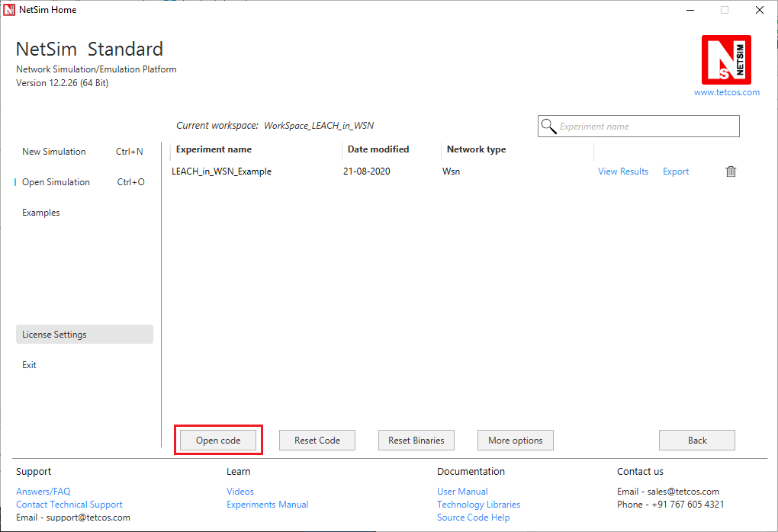Click the Reset Code button
This screenshot has height=532, width=778.
point(317,441)
